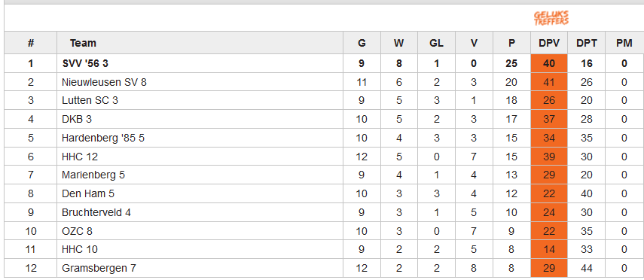Viewport: 644px width, 280px height.
Task: Click OZC 8 in the table
Action: coord(77,232)
